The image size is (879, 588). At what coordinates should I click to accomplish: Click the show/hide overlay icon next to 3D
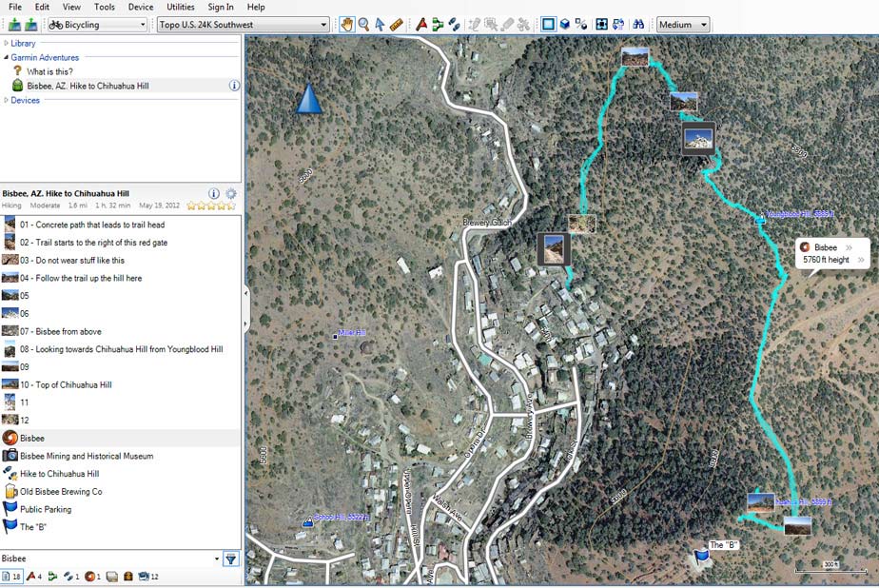click(x=580, y=25)
